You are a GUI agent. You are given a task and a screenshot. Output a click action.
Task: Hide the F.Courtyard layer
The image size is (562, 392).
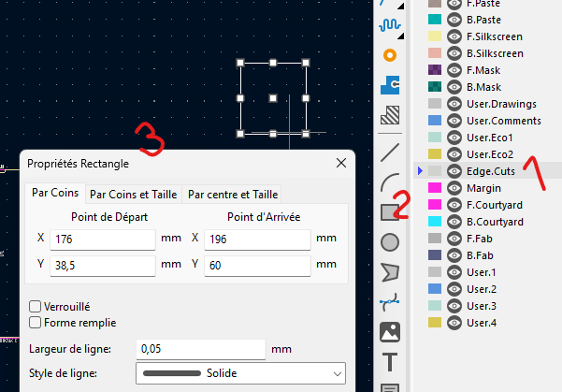point(454,205)
